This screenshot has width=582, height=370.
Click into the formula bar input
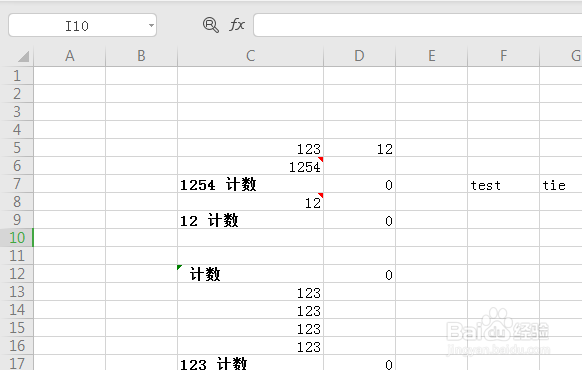[418, 26]
